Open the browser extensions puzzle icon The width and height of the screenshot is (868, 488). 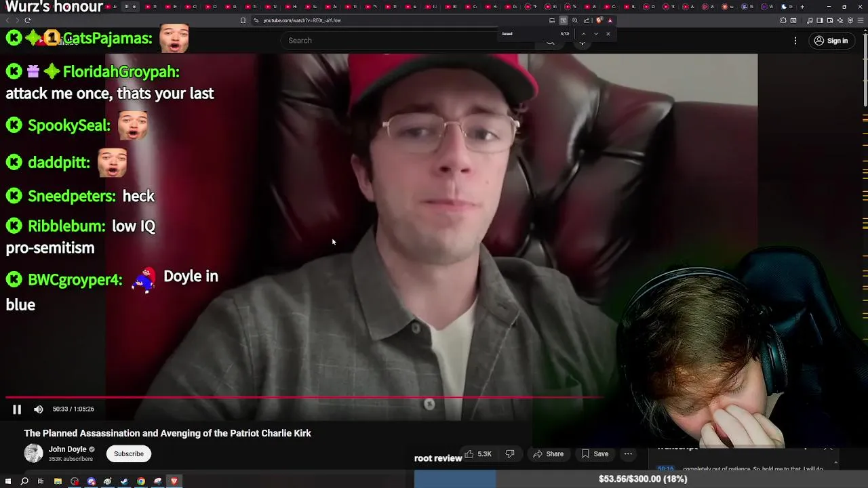click(783, 20)
